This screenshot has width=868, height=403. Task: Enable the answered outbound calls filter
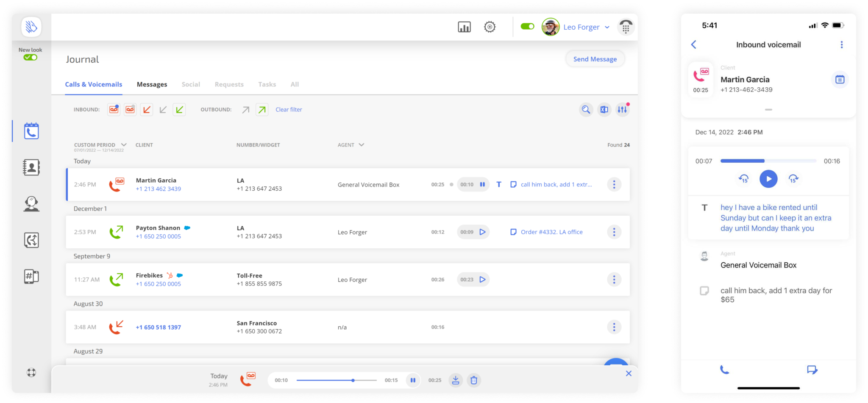pos(262,109)
